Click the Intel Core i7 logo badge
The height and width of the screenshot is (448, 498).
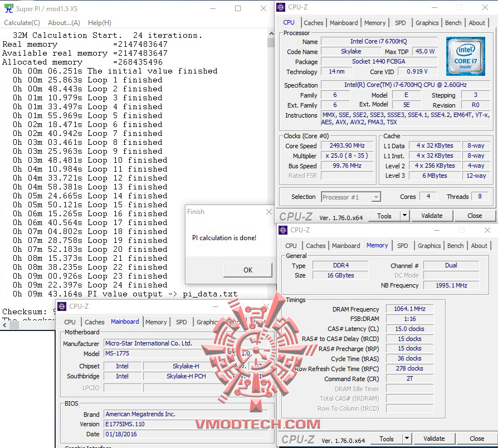(465, 56)
